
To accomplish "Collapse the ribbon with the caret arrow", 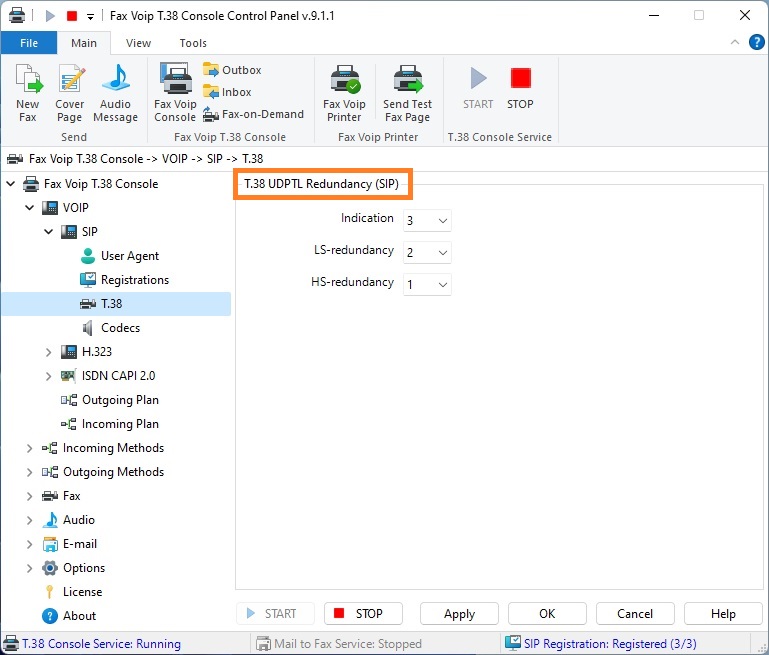I will 735,42.
